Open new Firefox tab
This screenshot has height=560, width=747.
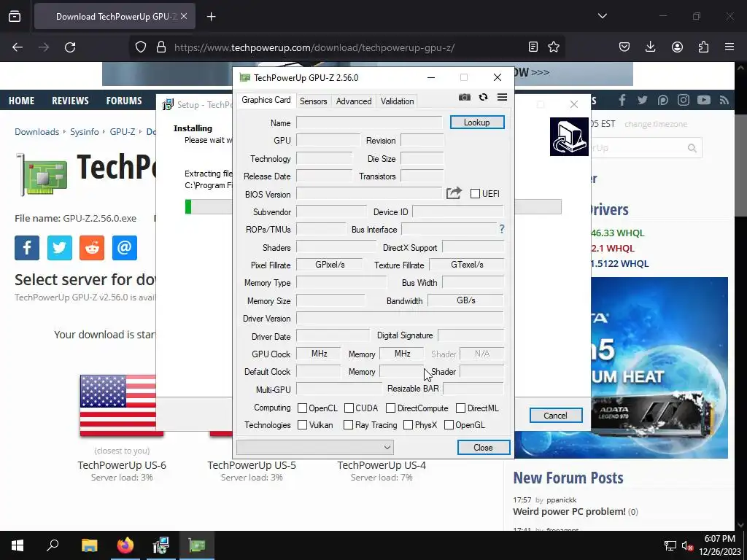pos(211,17)
